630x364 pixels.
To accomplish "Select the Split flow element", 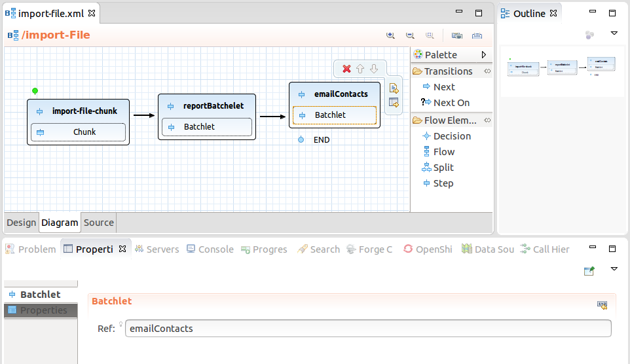I will pyautogui.click(x=443, y=168).
